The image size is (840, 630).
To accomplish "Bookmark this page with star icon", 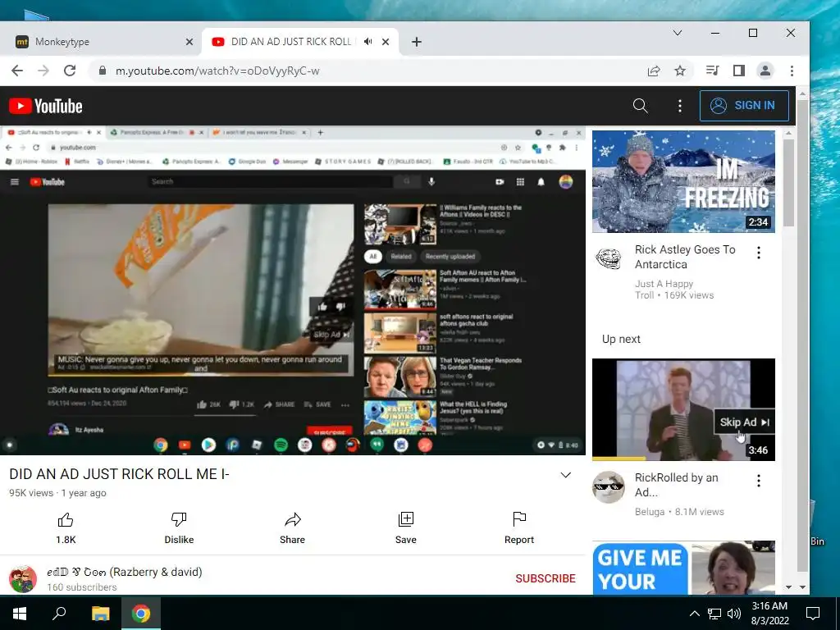I will (x=680, y=71).
